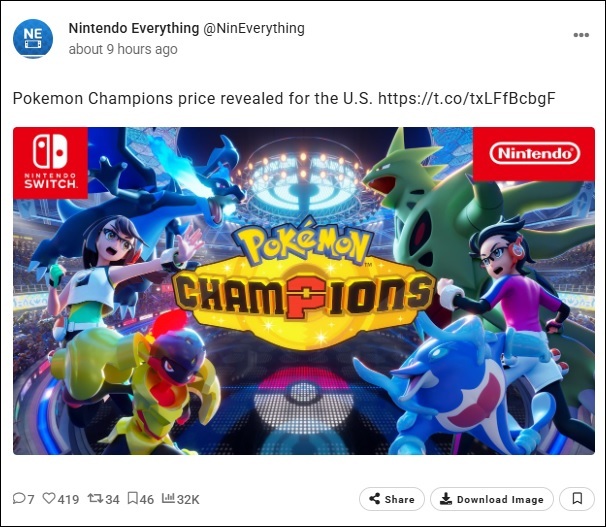Click the Nintendo Everything NE avatar
The image size is (606, 527).
33,38
